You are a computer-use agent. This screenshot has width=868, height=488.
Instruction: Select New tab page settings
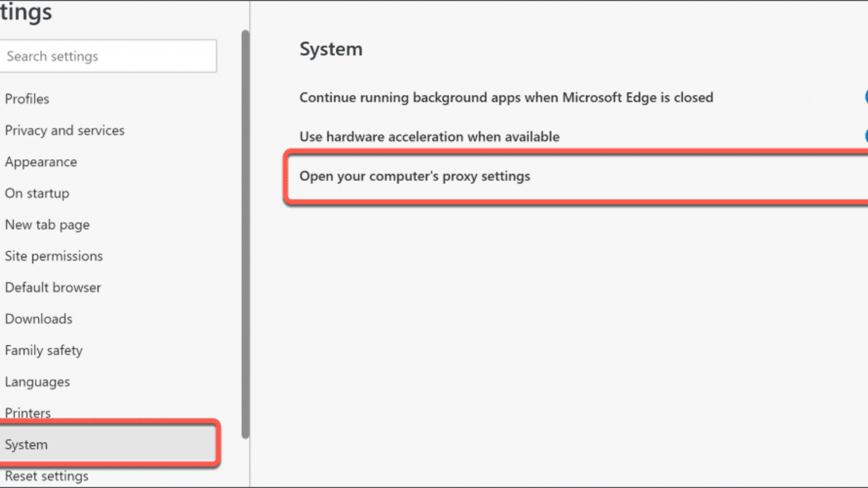tap(47, 225)
